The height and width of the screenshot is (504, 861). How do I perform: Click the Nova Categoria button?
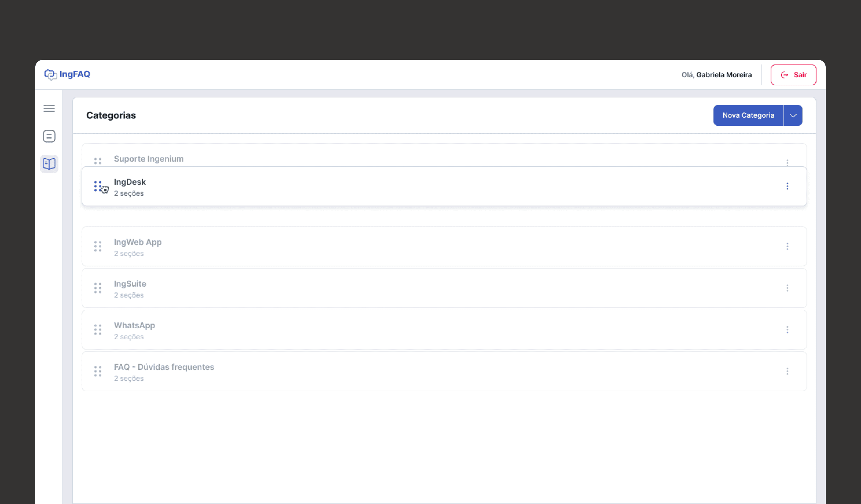[748, 115]
